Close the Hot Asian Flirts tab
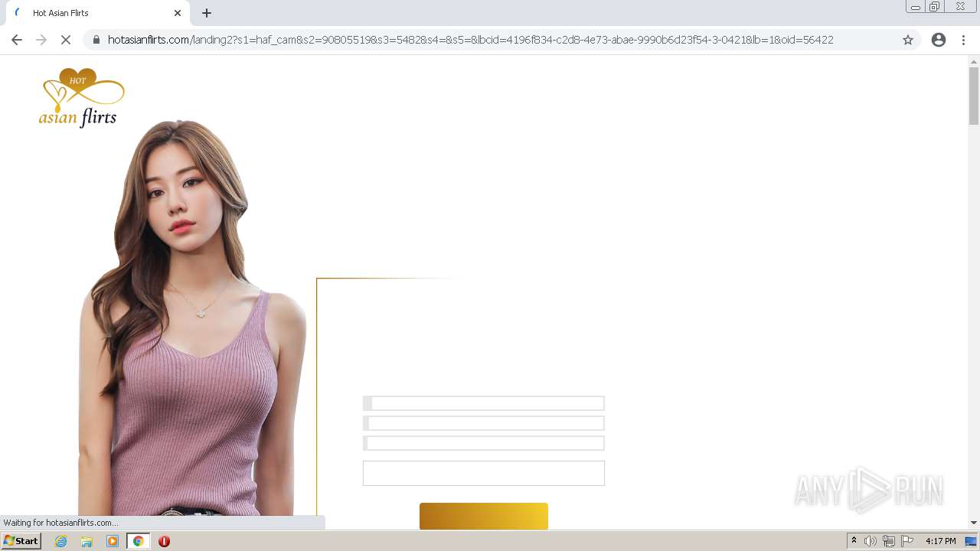Image resolution: width=980 pixels, height=551 pixels. (x=178, y=13)
